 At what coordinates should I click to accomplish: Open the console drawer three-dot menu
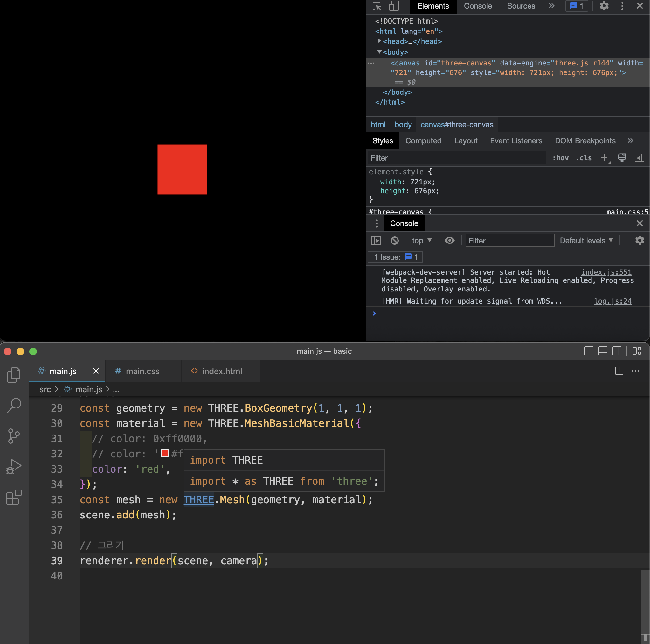coord(377,223)
